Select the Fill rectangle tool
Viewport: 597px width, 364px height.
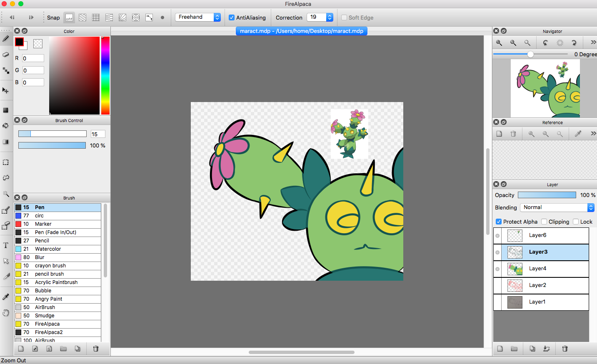pos(6,110)
